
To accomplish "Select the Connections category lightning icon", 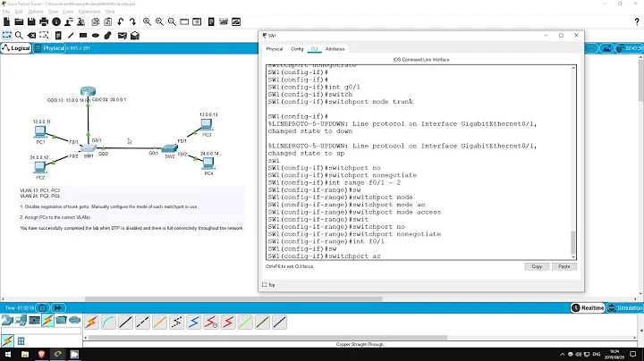I will [x=47, y=320].
